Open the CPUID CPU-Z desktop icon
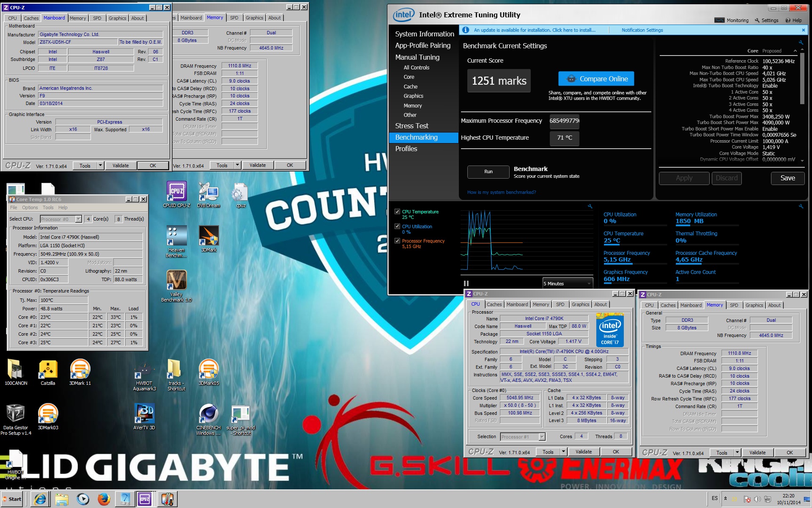This screenshot has width=812, height=508. coord(176,195)
